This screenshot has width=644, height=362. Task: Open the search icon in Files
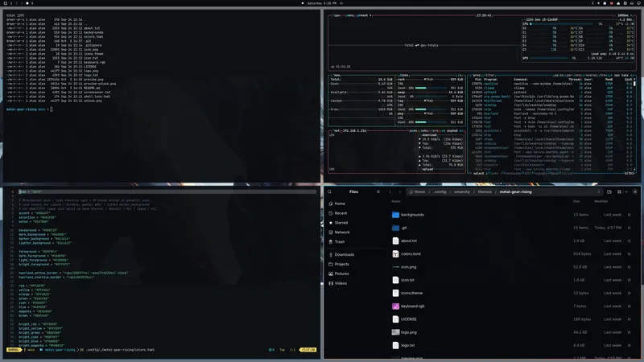click(329, 191)
